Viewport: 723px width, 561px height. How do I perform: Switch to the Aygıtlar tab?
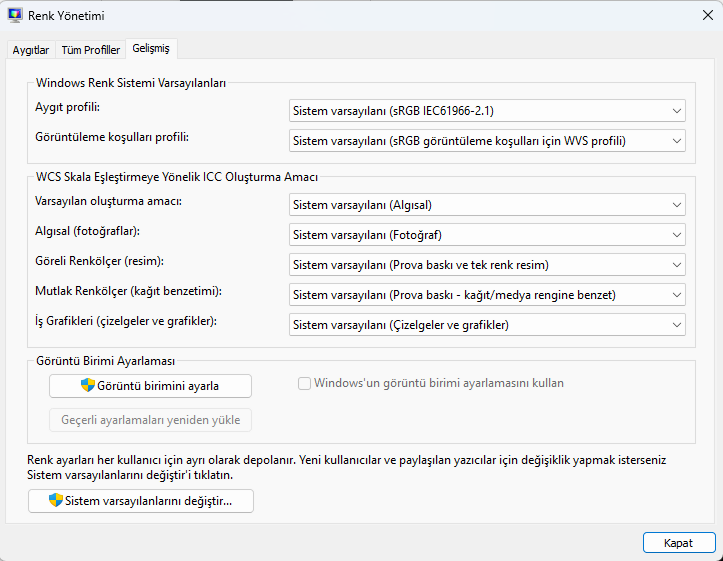[x=30, y=50]
